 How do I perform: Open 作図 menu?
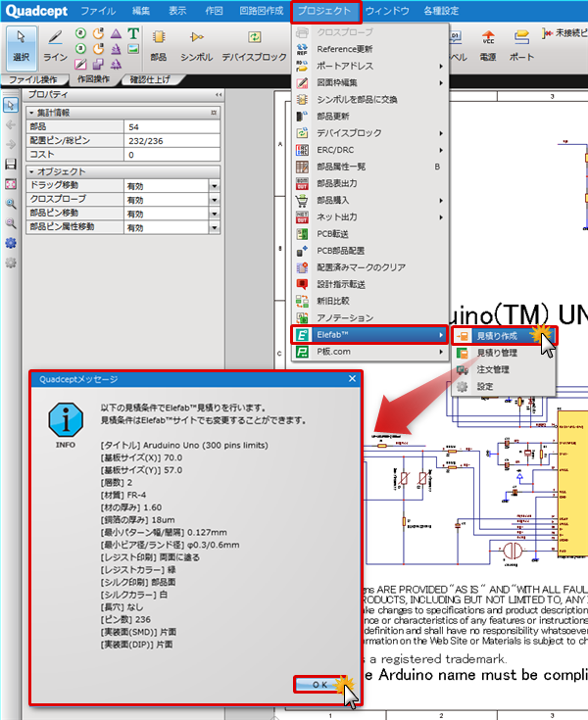point(214,11)
